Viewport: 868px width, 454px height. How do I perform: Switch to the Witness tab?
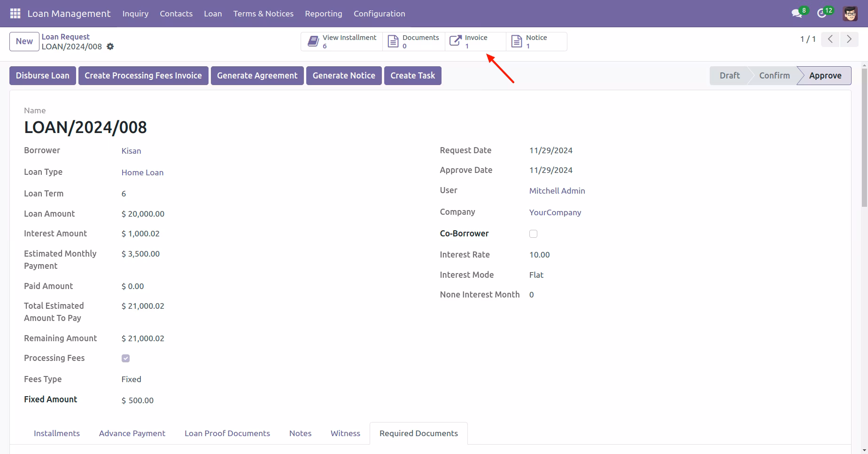click(345, 433)
